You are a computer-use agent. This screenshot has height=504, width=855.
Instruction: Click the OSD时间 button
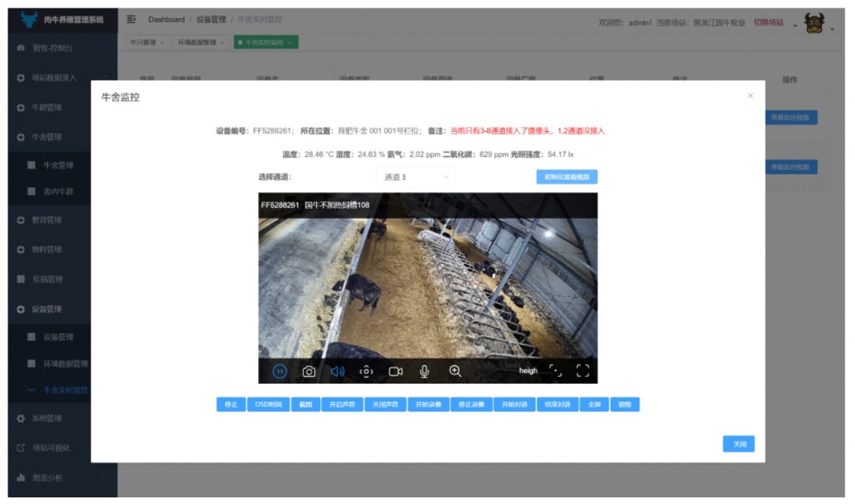coord(266,405)
